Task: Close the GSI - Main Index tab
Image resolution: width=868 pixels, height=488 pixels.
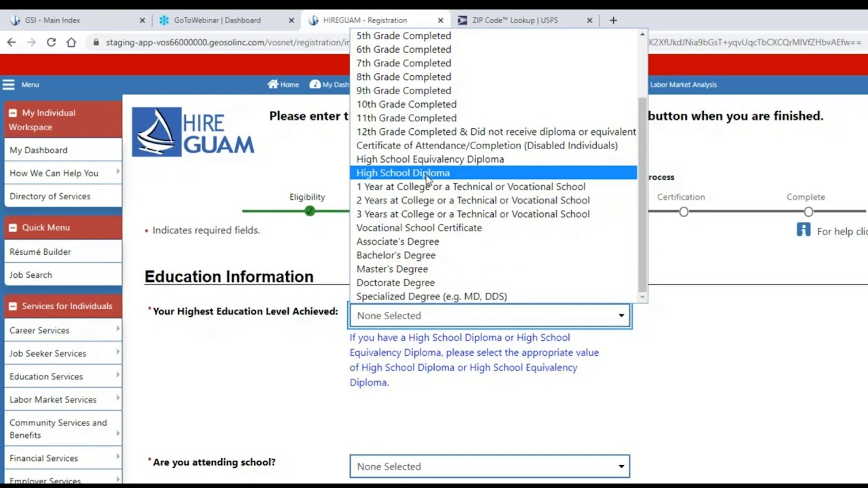Action: [x=142, y=20]
